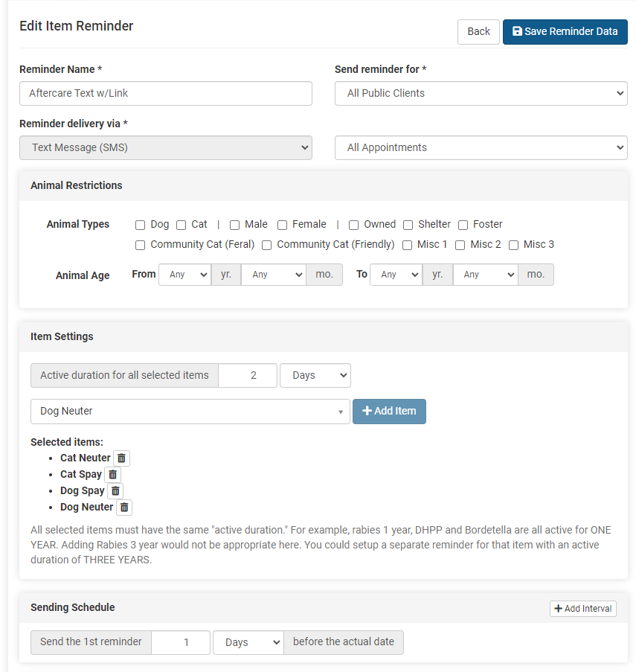Toggle the Shelter checkbox

(x=408, y=225)
